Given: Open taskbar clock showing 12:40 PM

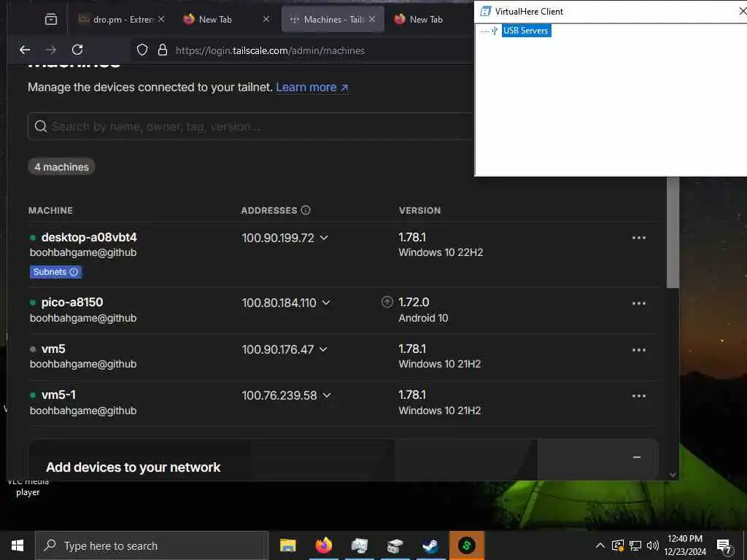Looking at the screenshot, I should pyautogui.click(x=684, y=545).
